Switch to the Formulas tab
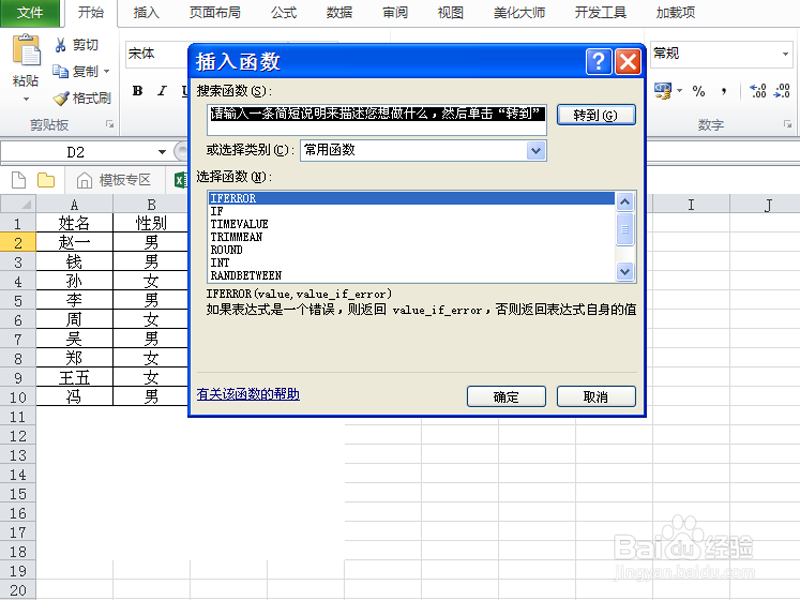This screenshot has width=800, height=600. pyautogui.click(x=284, y=13)
